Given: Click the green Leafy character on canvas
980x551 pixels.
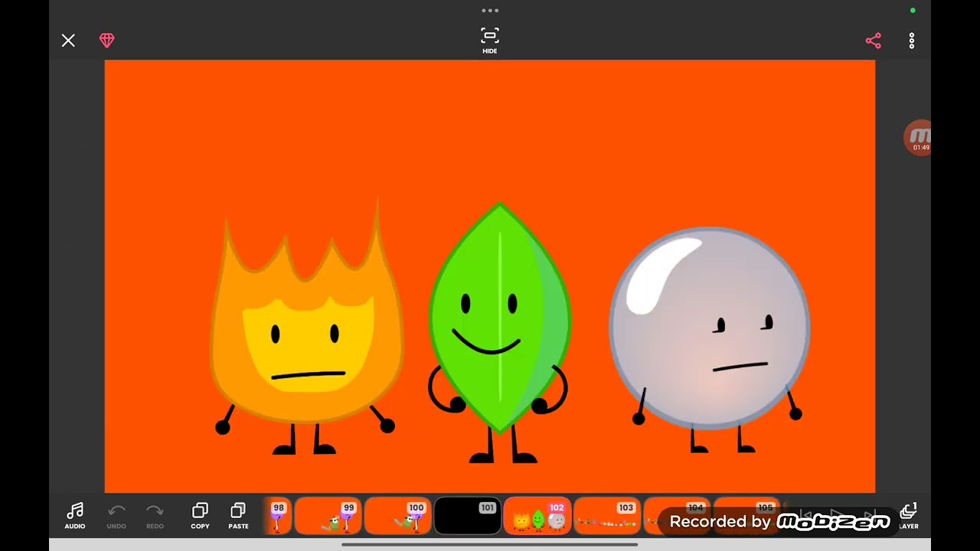Looking at the screenshot, I should click(x=498, y=333).
